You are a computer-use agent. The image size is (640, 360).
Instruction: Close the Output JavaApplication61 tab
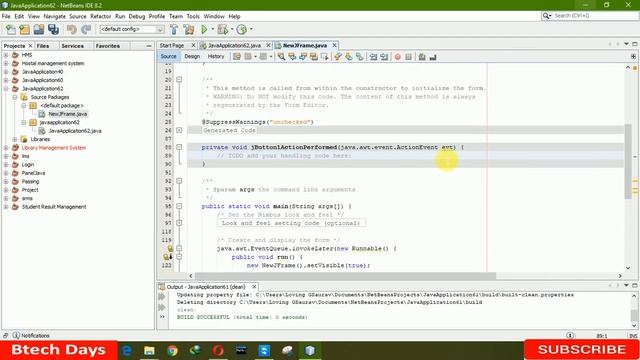254,287
